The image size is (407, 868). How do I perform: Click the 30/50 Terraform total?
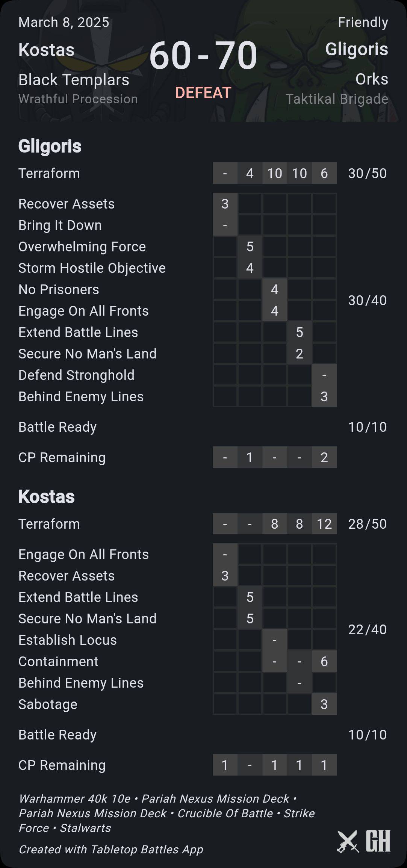click(367, 174)
